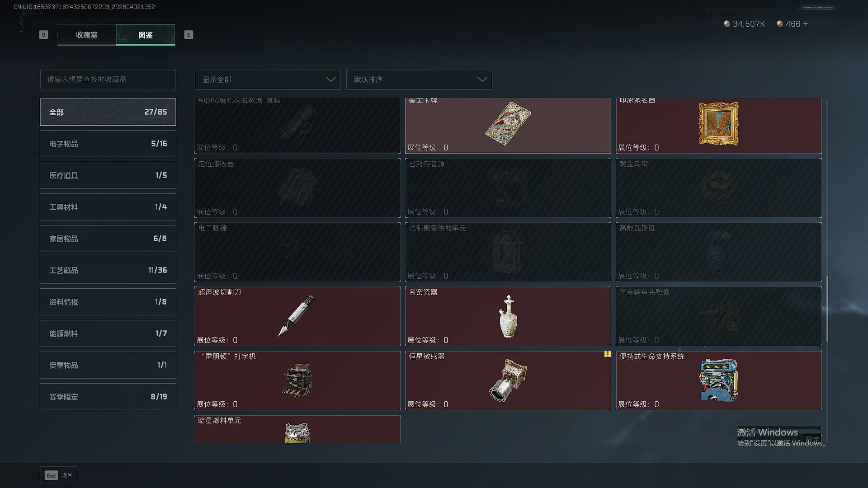Screen dimensions: 868x488
Task: Select the gilded card item icon
Action: pyautogui.click(x=508, y=124)
